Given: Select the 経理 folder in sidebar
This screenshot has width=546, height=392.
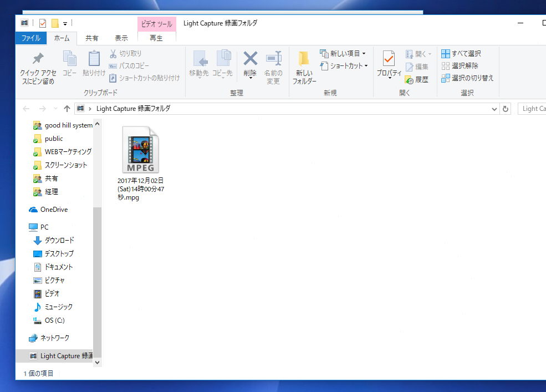Looking at the screenshot, I should pyautogui.click(x=45, y=192).
